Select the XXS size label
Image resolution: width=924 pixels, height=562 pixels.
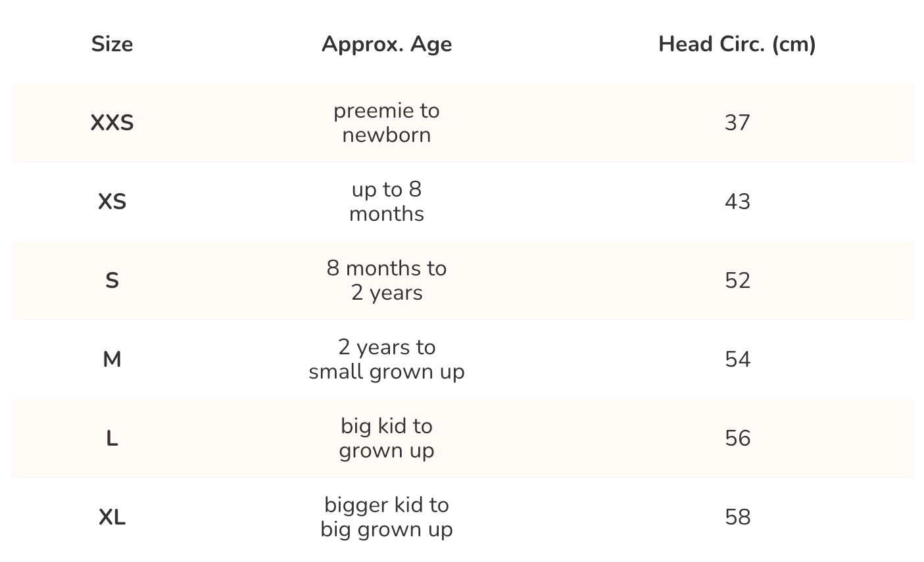pos(112,123)
